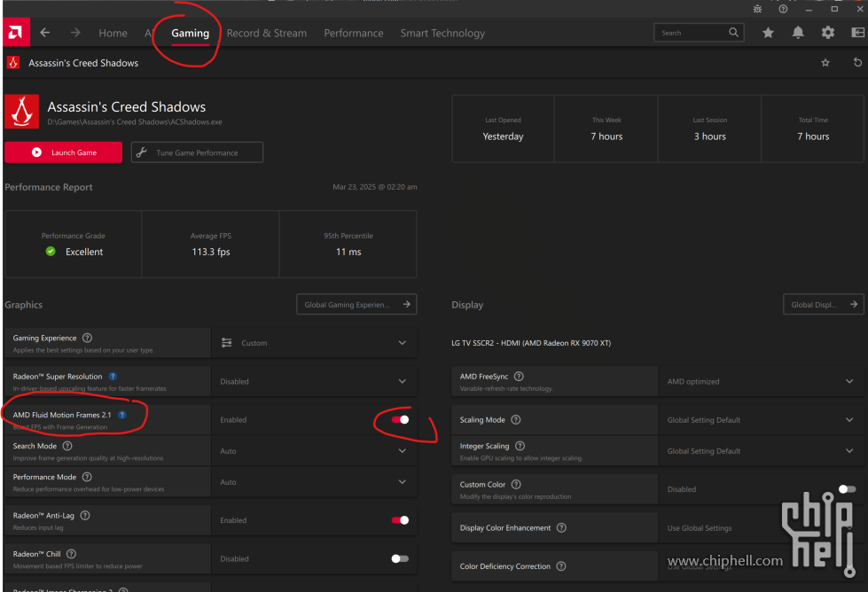Reset the game profile with the undo icon
This screenshot has height=592, width=868.
coord(857,63)
